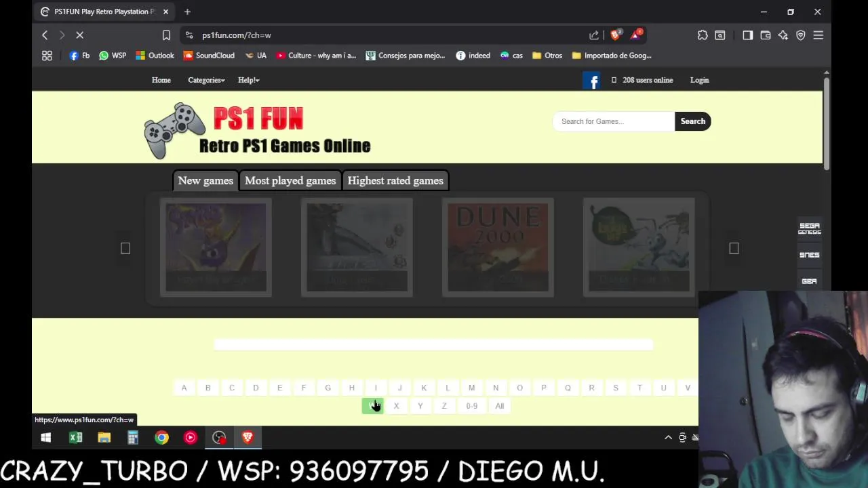This screenshot has width=868, height=488.
Task: Open Brave Shields lion icon
Action: click(616, 35)
